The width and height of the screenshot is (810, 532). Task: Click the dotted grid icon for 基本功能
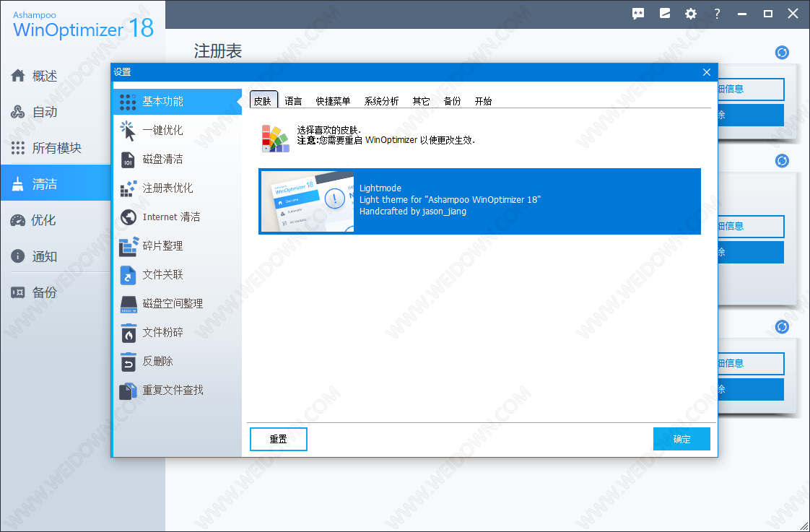tap(128, 102)
